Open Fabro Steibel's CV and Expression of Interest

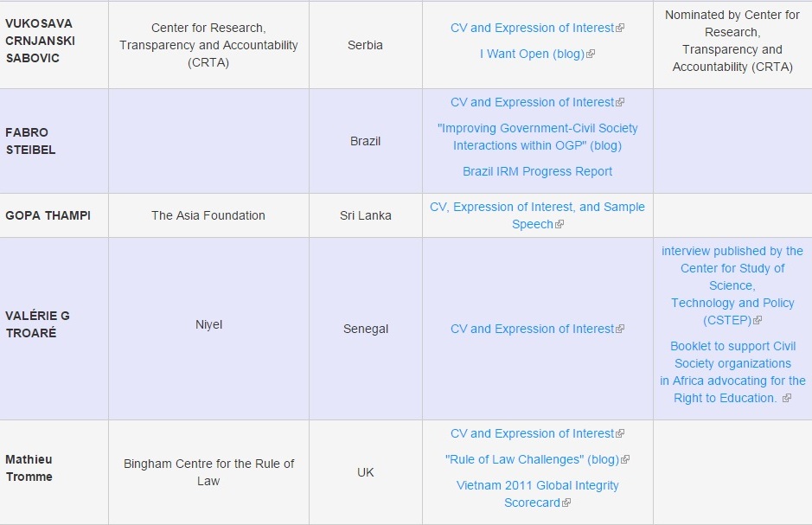click(532, 102)
